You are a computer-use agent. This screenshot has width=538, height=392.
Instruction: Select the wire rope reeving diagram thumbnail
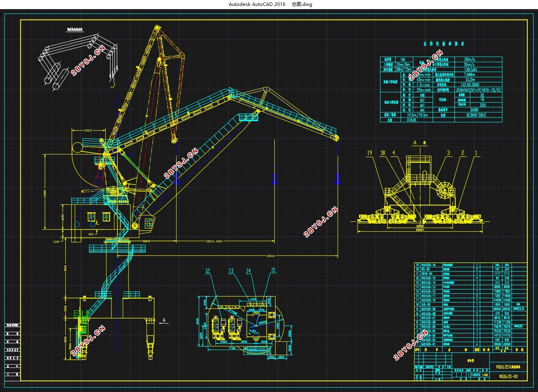click(79, 59)
